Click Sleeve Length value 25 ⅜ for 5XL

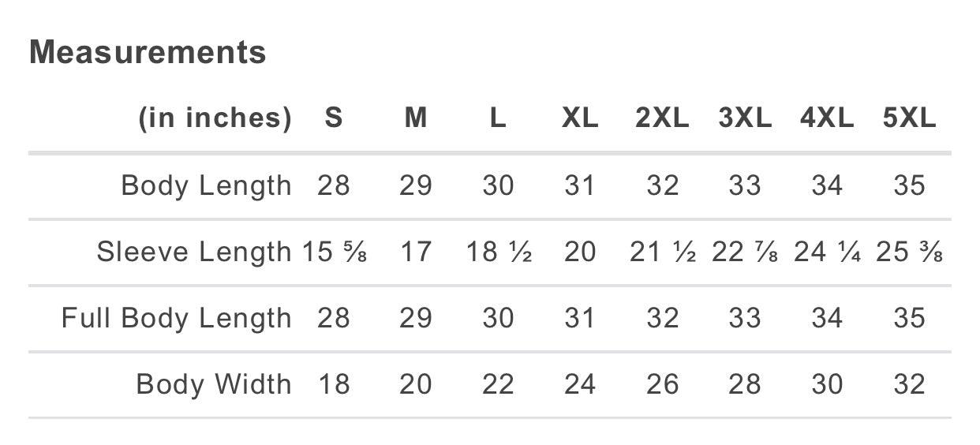(909, 252)
